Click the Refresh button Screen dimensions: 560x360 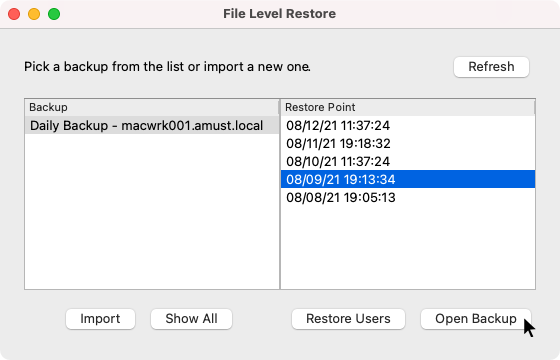point(491,67)
